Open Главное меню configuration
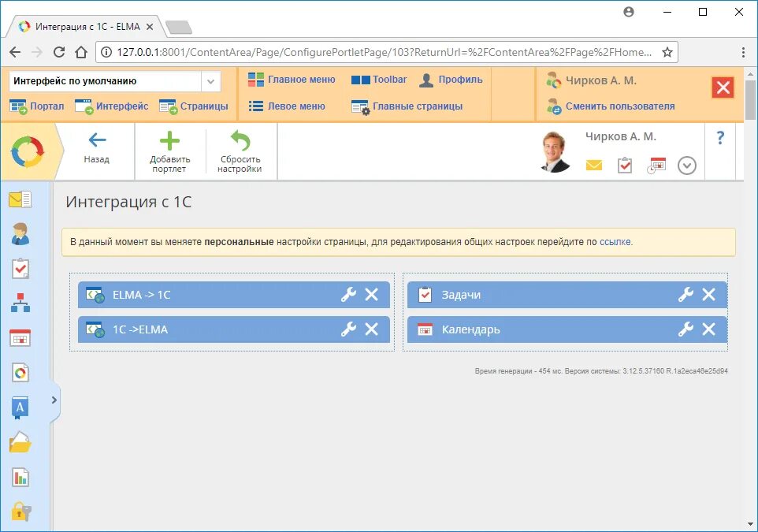 [292, 80]
